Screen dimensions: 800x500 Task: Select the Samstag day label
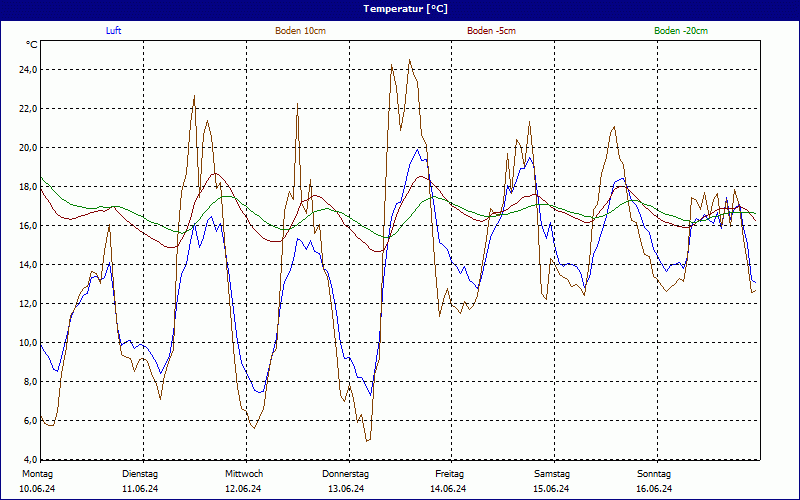point(552,474)
